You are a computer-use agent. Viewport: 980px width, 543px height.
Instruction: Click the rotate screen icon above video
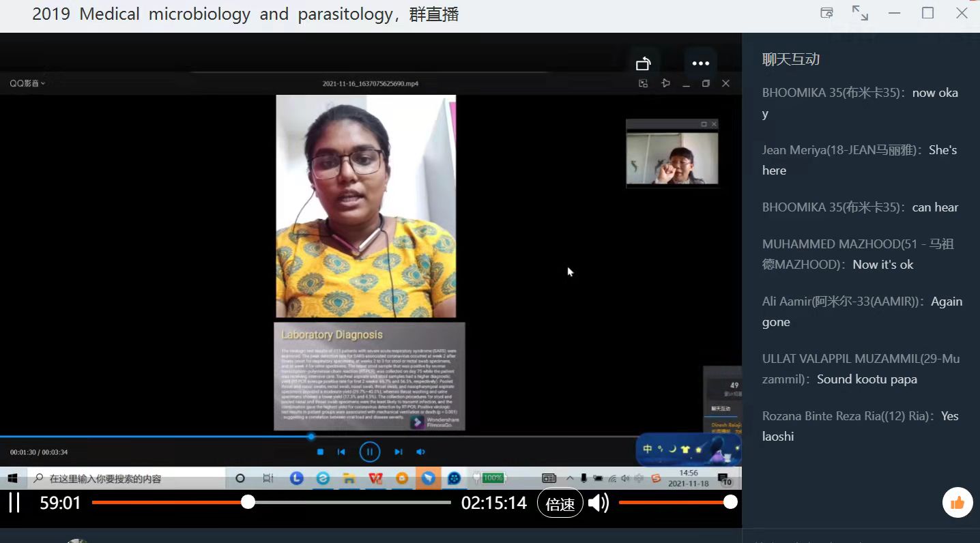pos(644,64)
